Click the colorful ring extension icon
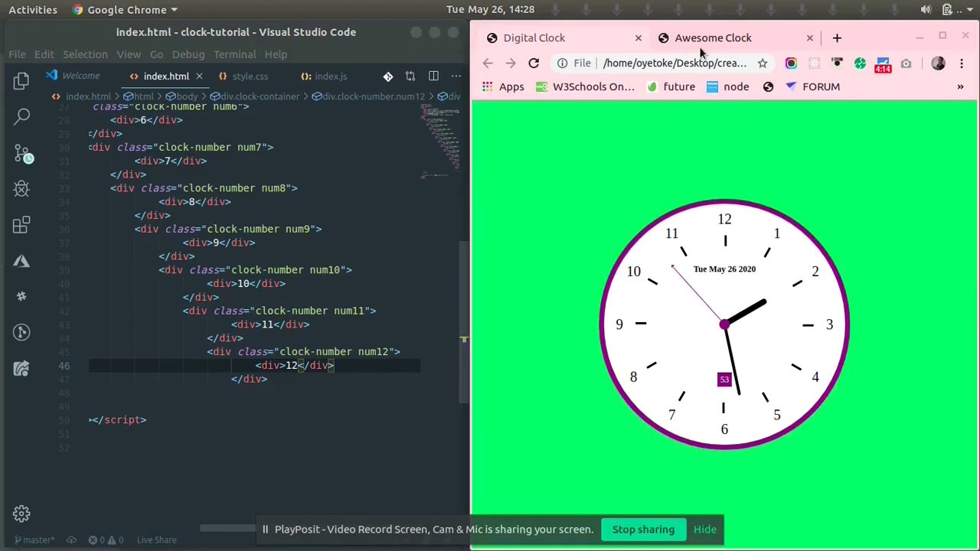 click(x=791, y=64)
